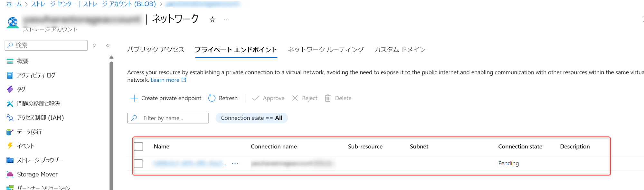Switch to the パブリック アクセス tab
The image size is (644, 190).
(156, 50)
